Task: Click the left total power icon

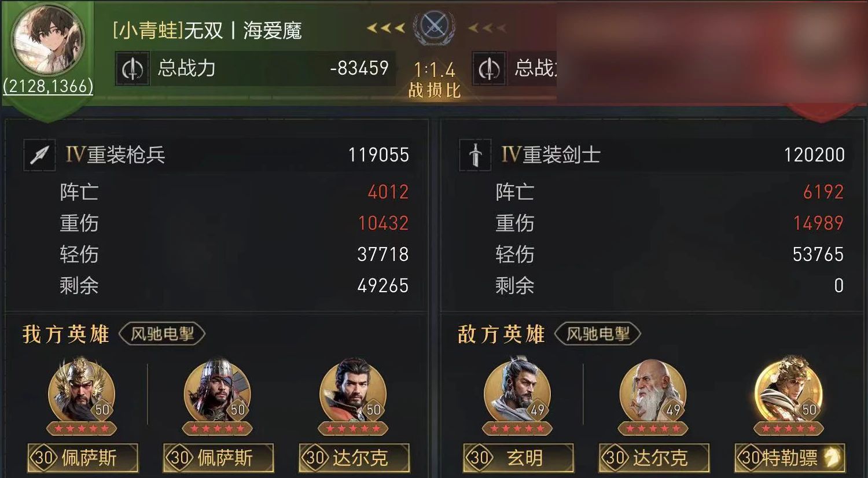Action: coord(133,69)
